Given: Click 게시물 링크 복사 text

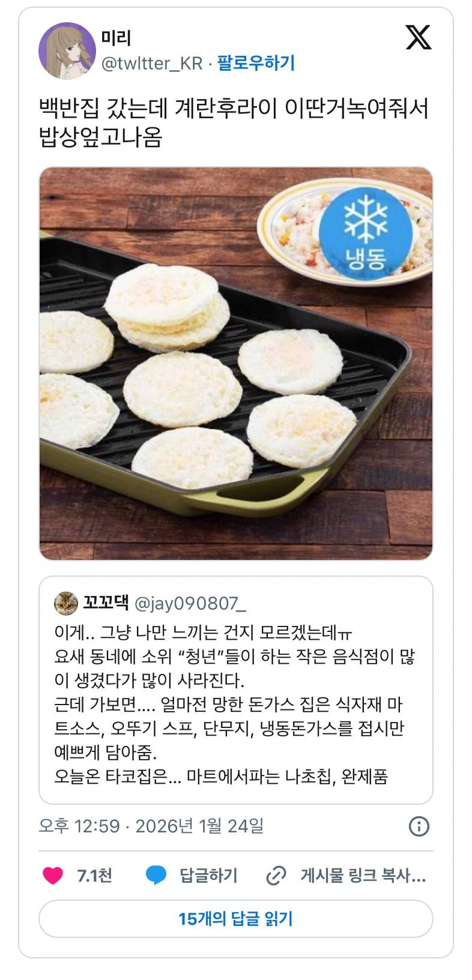Looking at the screenshot, I should (363, 876).
